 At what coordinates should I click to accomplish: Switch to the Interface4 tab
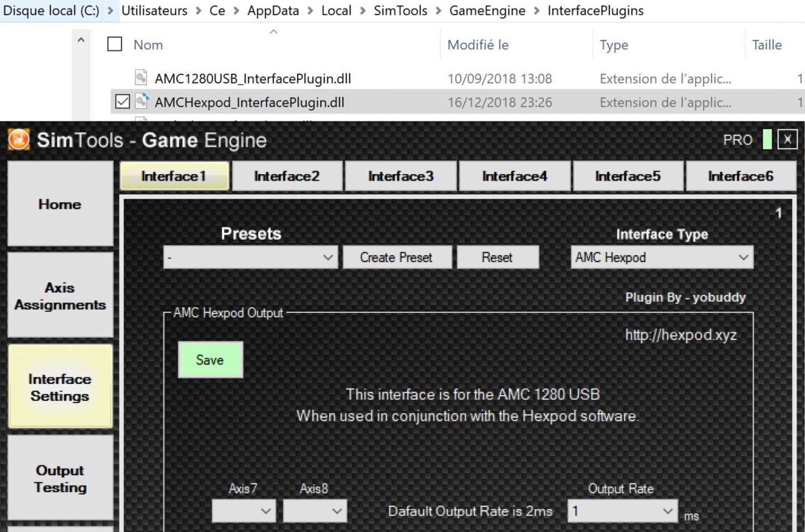514,176
